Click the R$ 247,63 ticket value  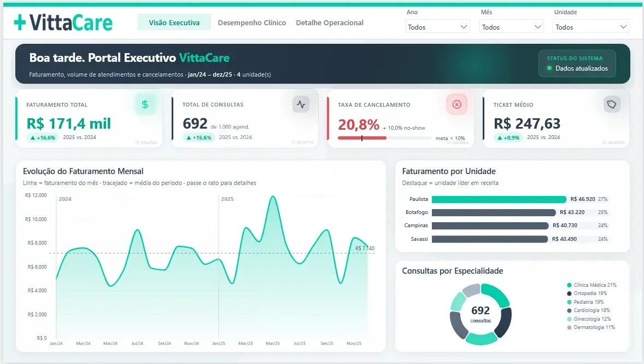527,123
